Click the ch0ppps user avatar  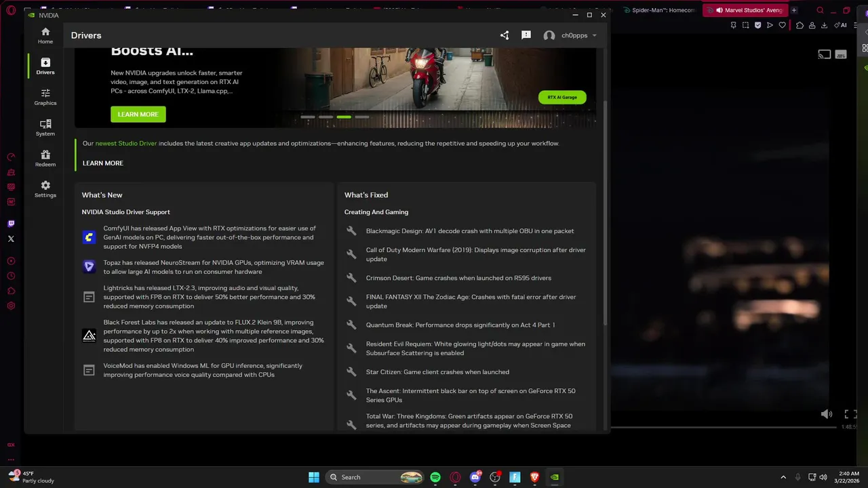point(549,36)
